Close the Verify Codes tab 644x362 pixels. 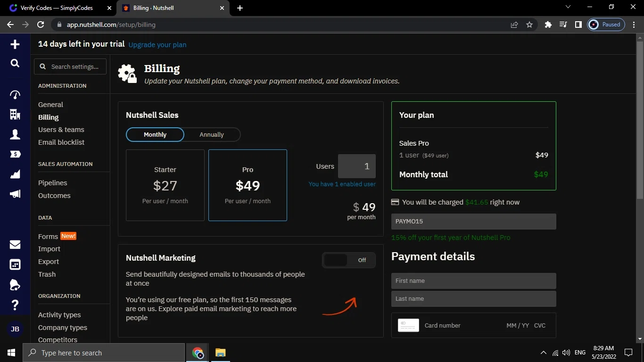109,8
